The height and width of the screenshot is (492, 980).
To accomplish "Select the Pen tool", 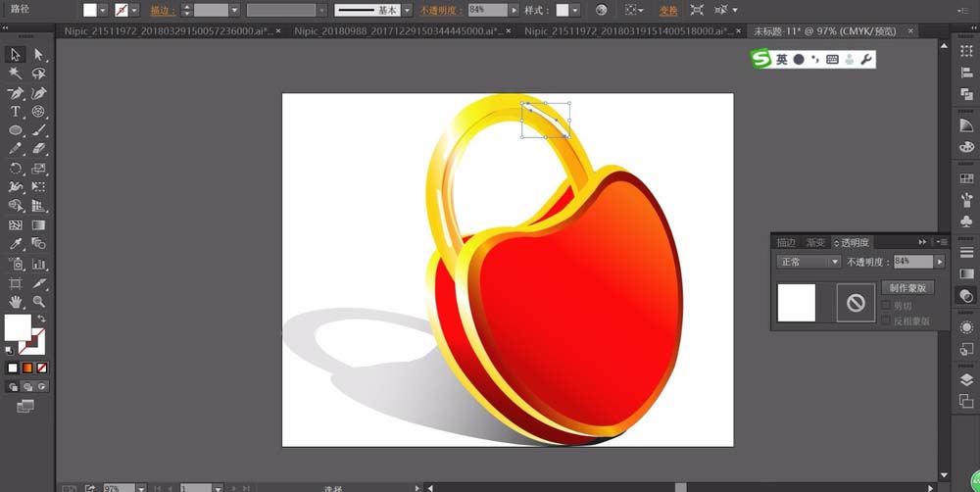I will [16, 93].
